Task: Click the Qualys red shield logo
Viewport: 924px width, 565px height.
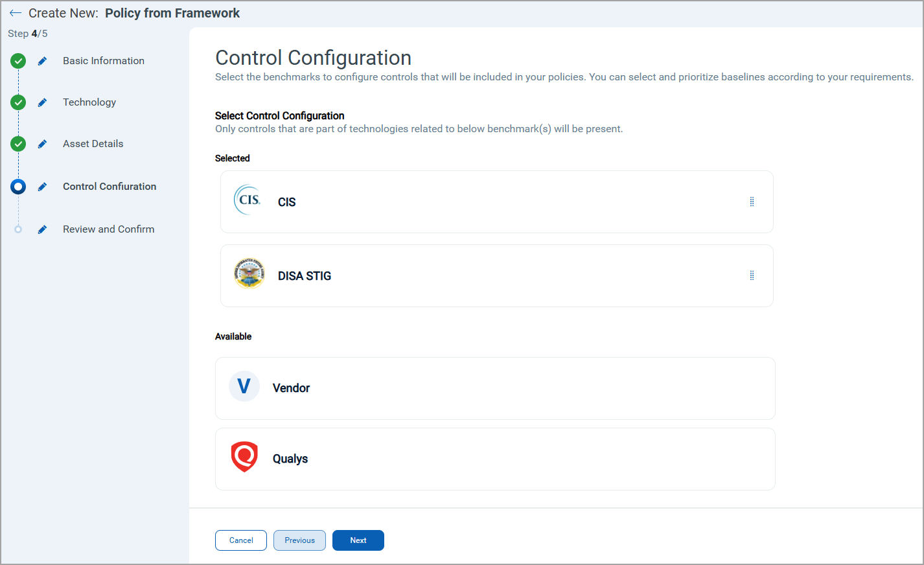Action: tap(244, 457)
